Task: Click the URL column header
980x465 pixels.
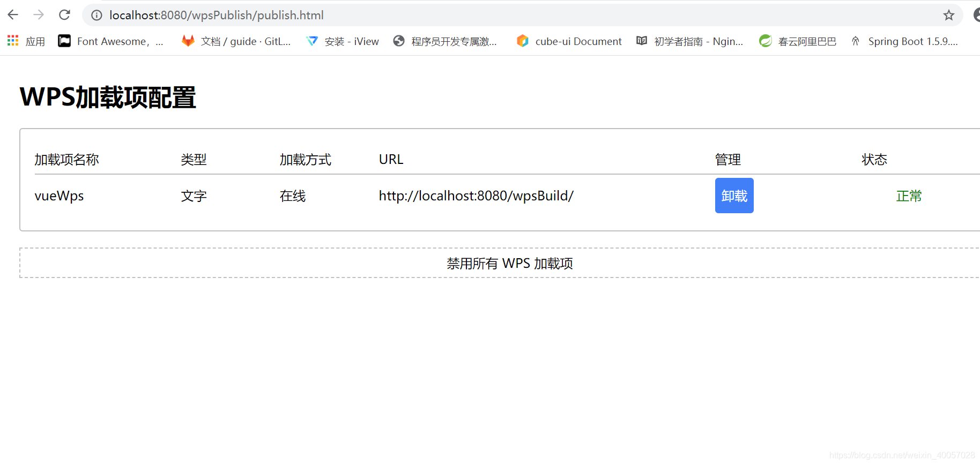Action: (391, 160)
